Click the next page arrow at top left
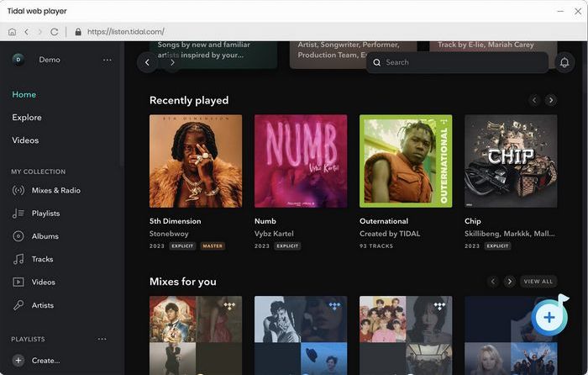 [x=172, y=62]
